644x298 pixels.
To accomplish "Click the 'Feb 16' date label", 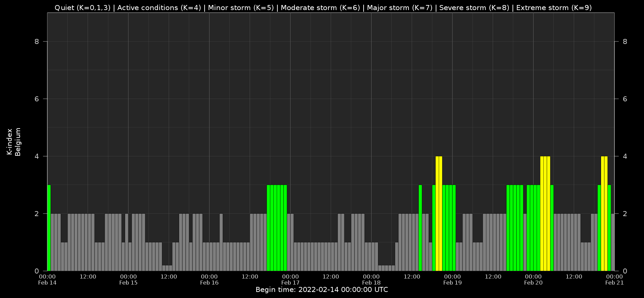I will (209, 283).
